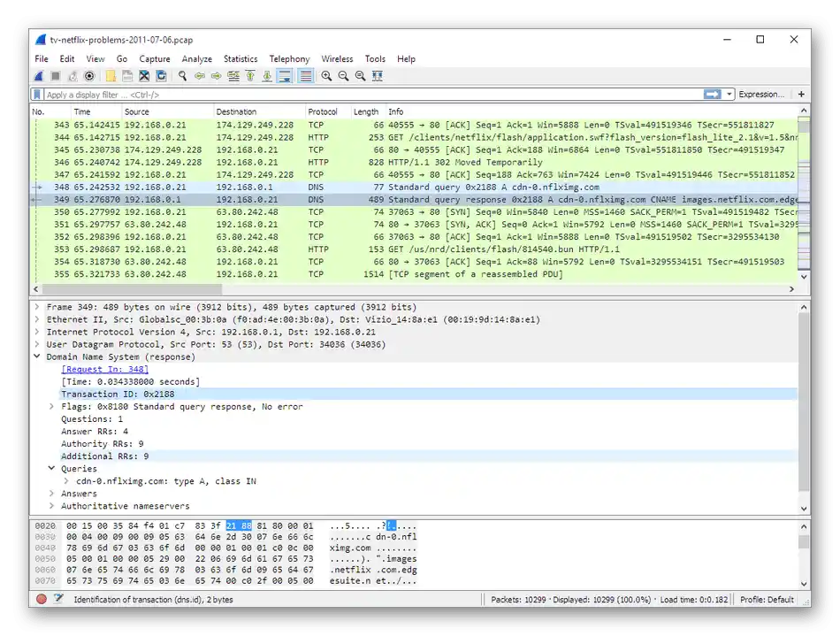The image size is (840, 636).
Task: Sort packets by the Time column
Action: point(95,111)
